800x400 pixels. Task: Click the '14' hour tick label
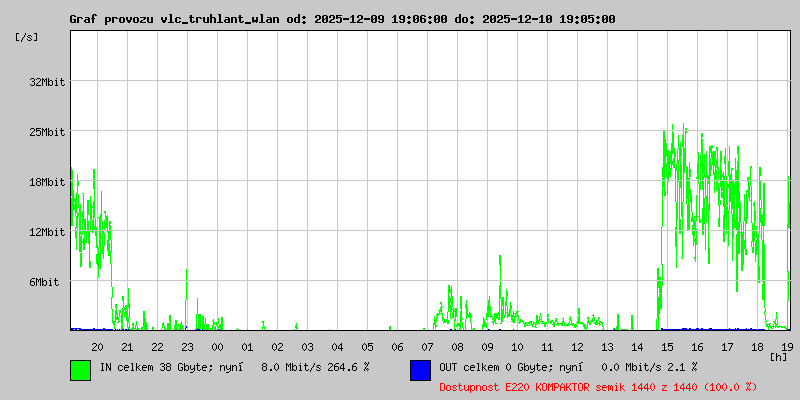637,347
